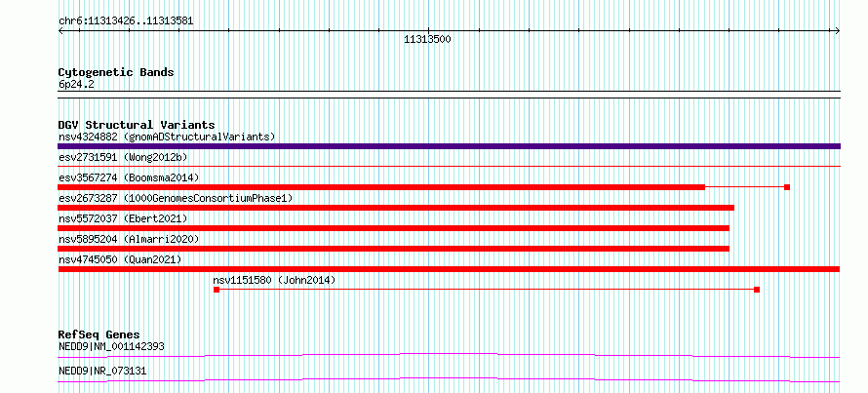This screenshot has height=393, width=868.
Task: Click the RefSeq Genes track title
Action: click(x=99, y=334)
